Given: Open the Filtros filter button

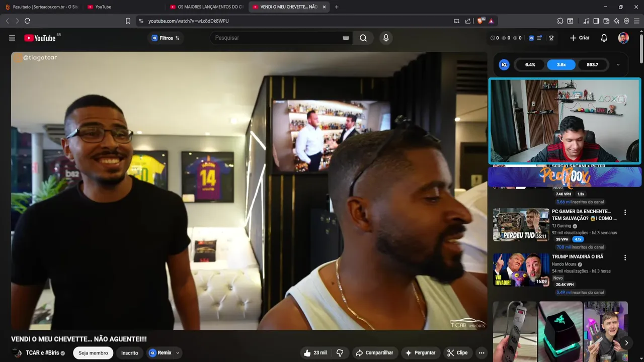Looking at the screenshot, I should click(166, 38).
